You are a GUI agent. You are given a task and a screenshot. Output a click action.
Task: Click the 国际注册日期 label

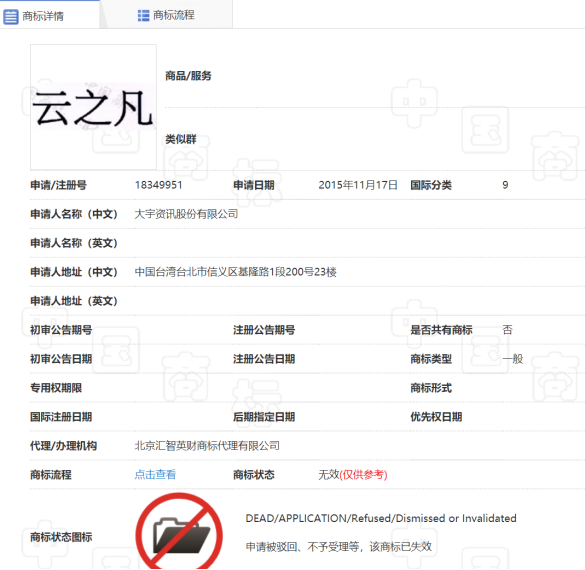coord(61,417)
